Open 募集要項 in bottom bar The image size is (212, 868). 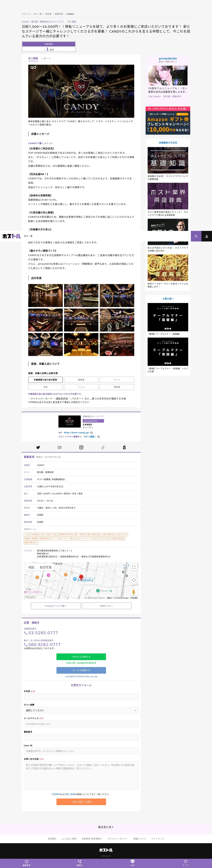coord(26,863)
